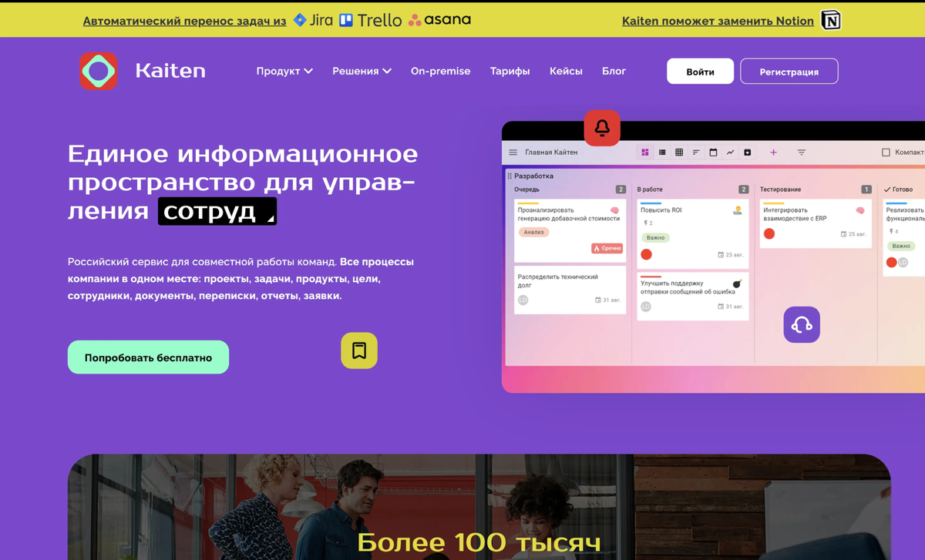Click the Регистрация button

pos(789,72)
